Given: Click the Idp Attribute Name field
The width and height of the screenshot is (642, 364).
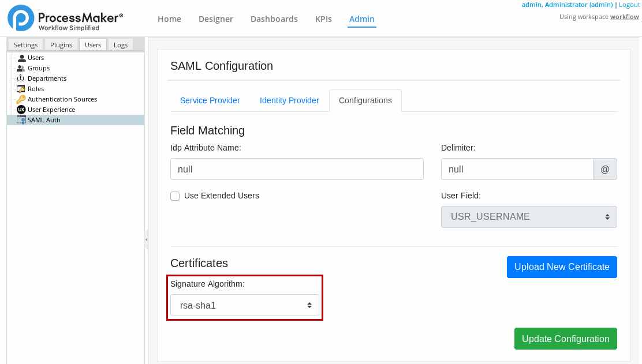Looking at the screenshot, I should point(297,170).
